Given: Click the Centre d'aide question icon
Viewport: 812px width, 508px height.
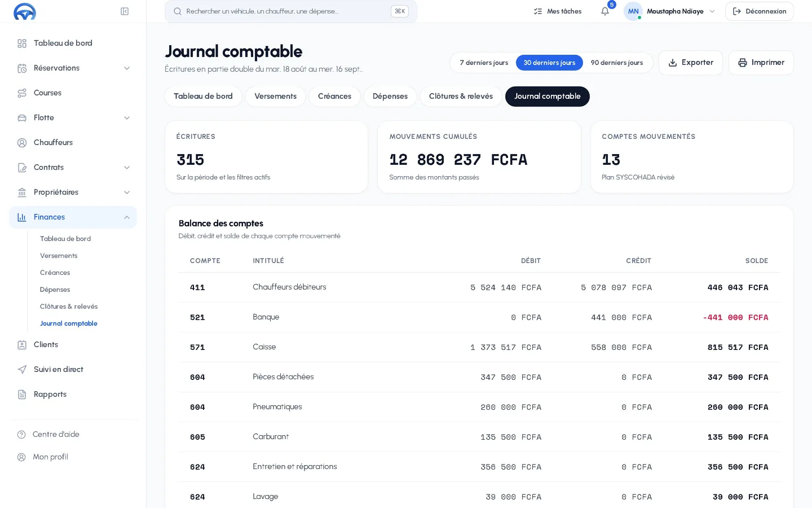Looking at the screenshot, I should click(21, 435).
